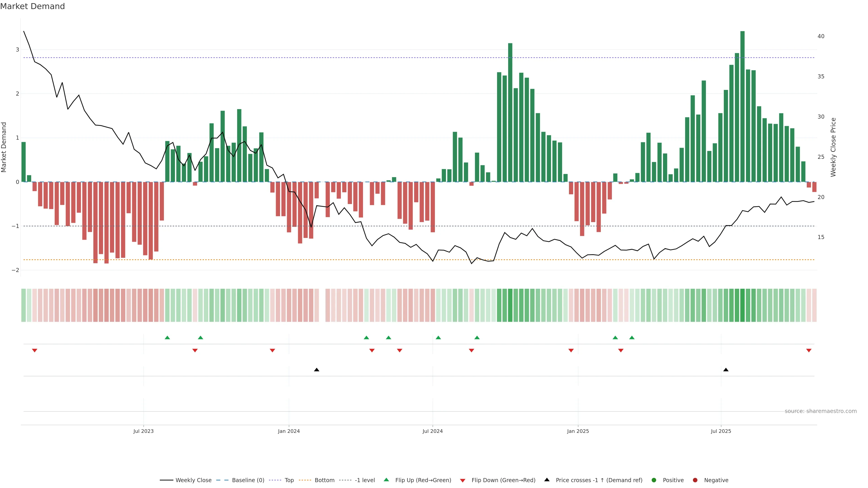Click the green triangle icon in the legend
Image resolution: width=868 pixels, height=488 pixels.
click(386, 480)
